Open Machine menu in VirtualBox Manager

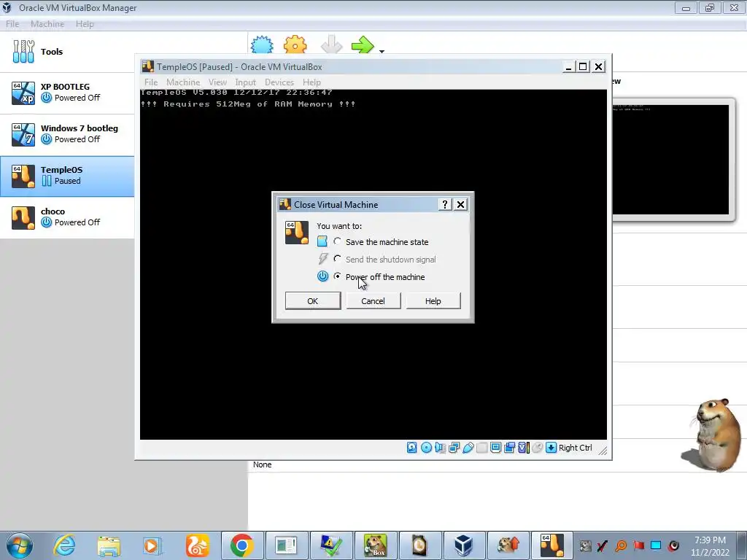(x=47, y=24)
